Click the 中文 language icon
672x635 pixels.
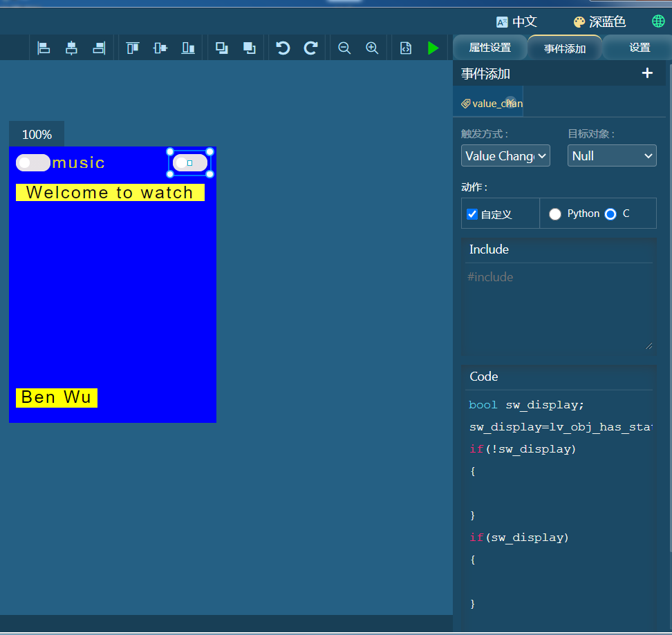[501, 22]
